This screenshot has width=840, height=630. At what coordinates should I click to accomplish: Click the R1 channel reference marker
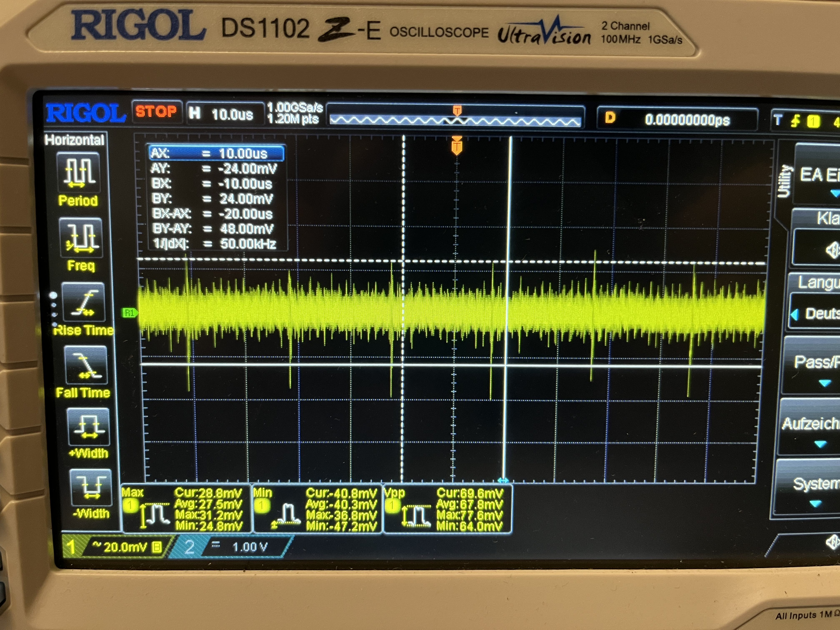pyautogui.click(x=129, y=313)
